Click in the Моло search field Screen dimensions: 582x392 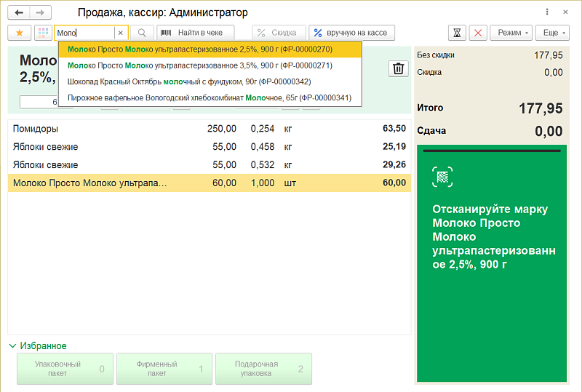84,33
